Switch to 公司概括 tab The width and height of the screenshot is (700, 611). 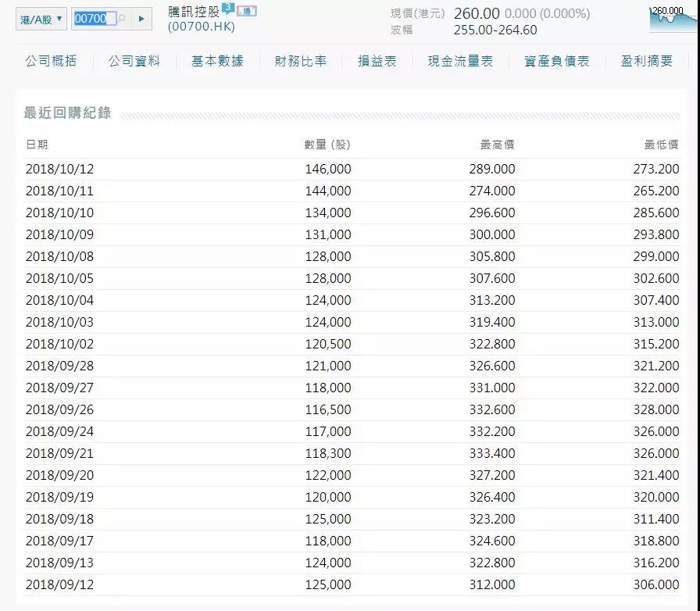coord(51,61)
